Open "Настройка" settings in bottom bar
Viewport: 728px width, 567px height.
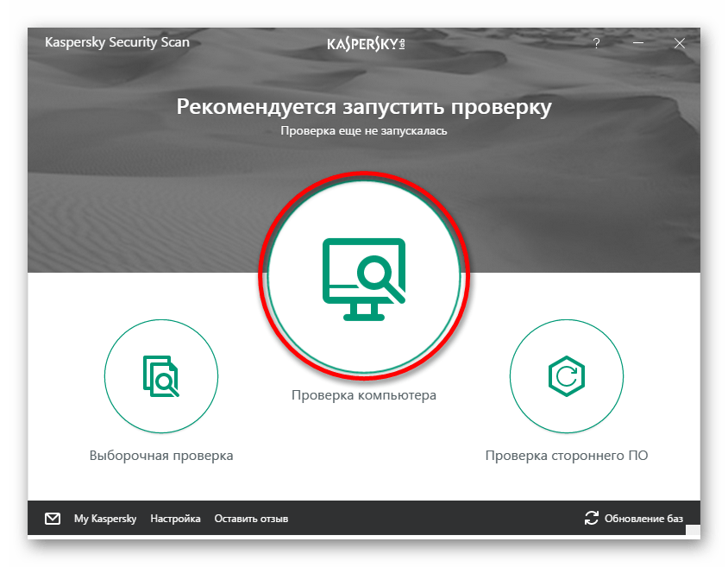coord(175,519)
